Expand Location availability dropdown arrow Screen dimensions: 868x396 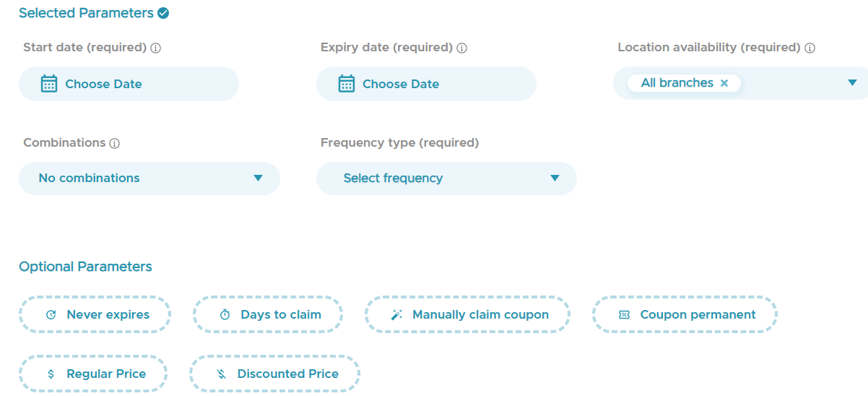(x=852, y=83)
